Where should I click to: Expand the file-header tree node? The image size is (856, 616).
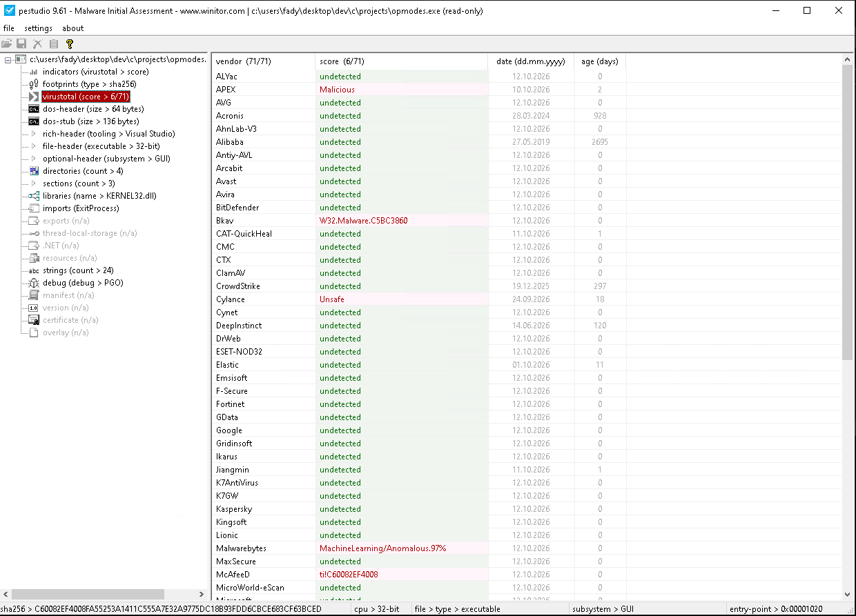click(x=34, y=146)
